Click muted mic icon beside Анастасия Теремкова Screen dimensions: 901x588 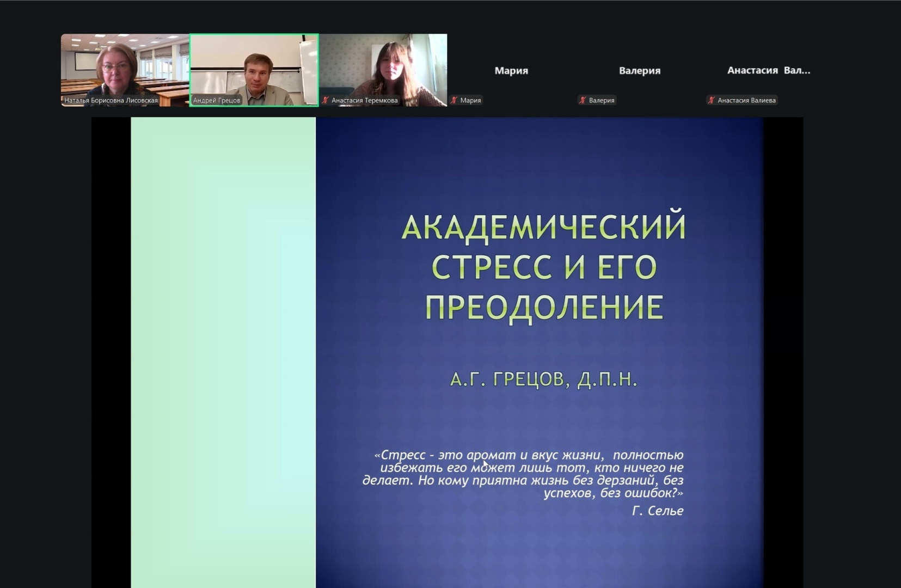326,100
